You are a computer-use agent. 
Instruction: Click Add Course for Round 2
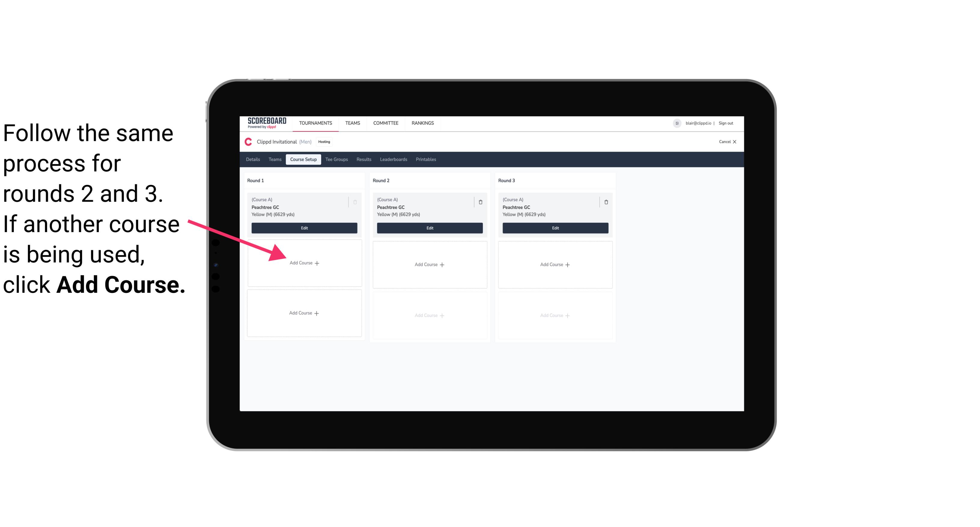[x=430, y=264]
